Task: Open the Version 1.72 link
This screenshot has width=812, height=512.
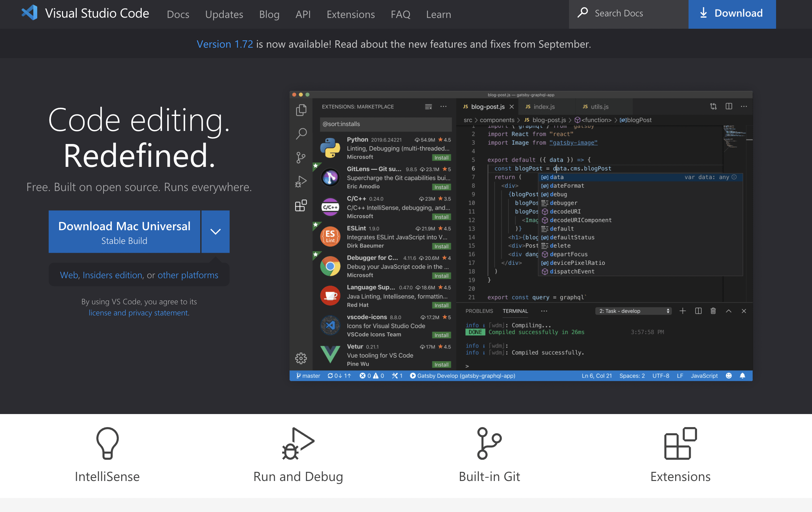Action: 225,44
